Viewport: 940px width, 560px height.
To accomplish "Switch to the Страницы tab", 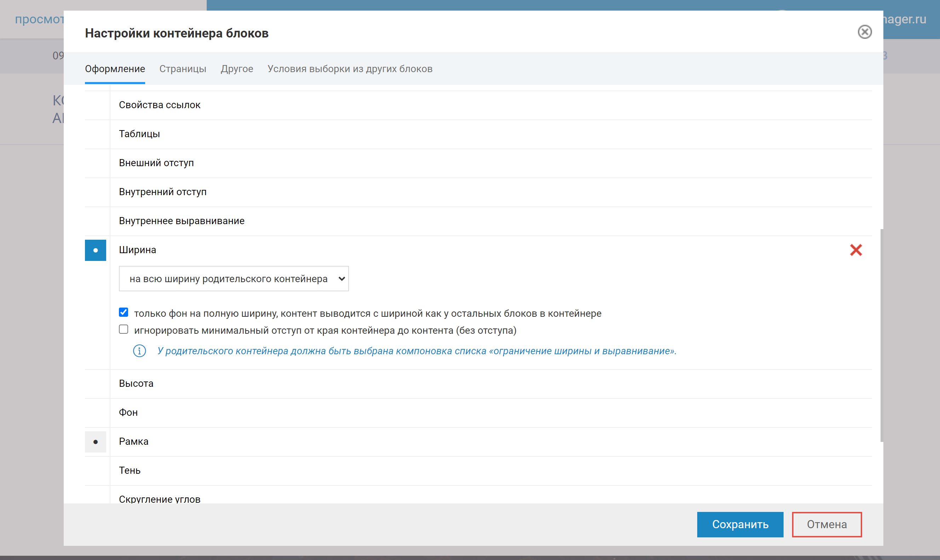I will [x=182, y=69].
